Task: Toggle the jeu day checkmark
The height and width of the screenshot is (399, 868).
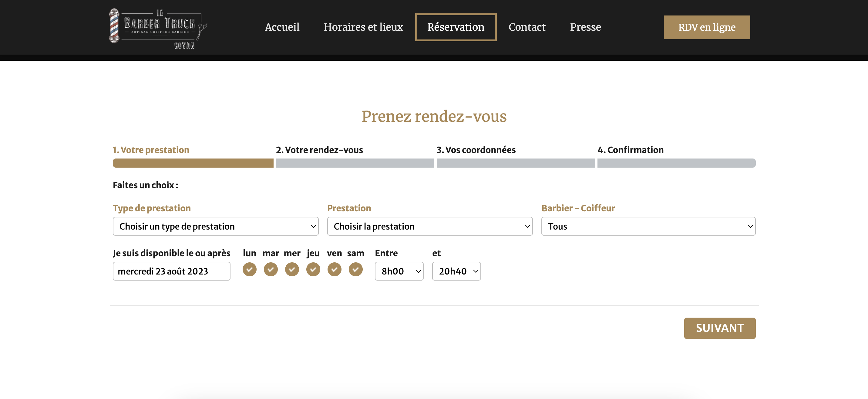Action: tap(313, 269)
